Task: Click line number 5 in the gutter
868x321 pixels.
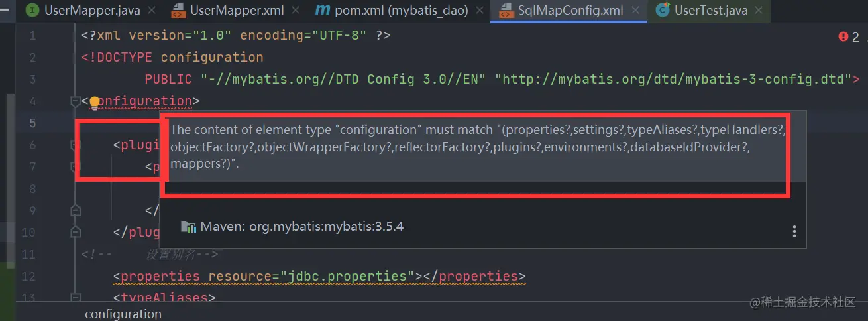Action: (x=32, y=123)
